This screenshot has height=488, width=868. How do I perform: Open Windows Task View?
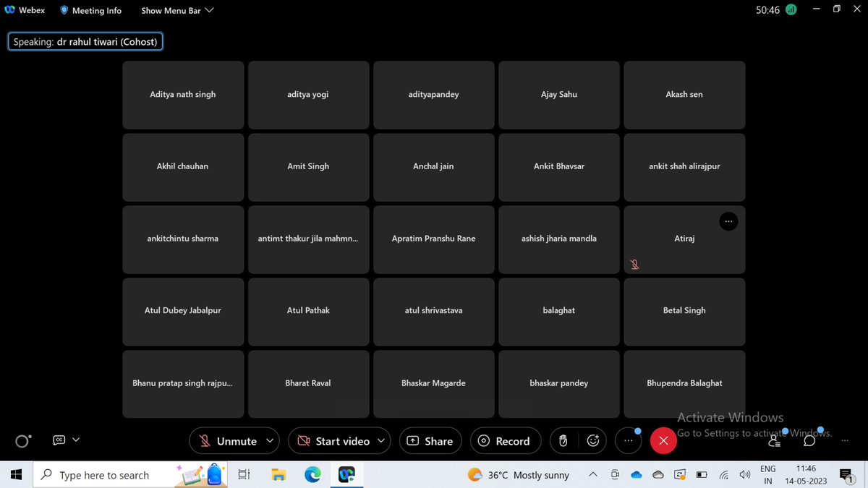tap(244, 475)
